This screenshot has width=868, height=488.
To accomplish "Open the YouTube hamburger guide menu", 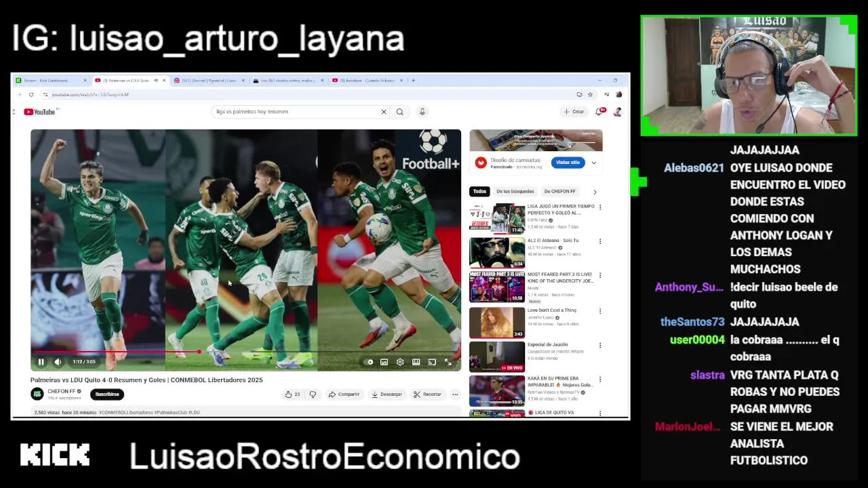I will coord(14,112).
